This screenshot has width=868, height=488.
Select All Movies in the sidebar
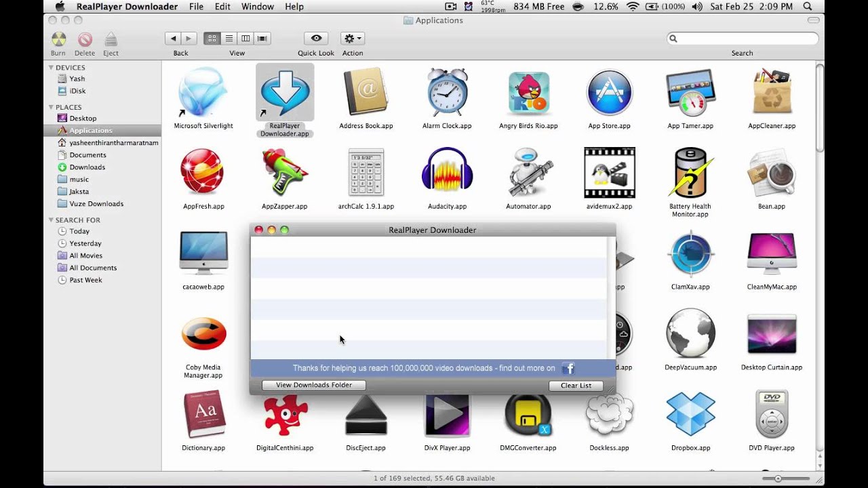pos(85,256)
